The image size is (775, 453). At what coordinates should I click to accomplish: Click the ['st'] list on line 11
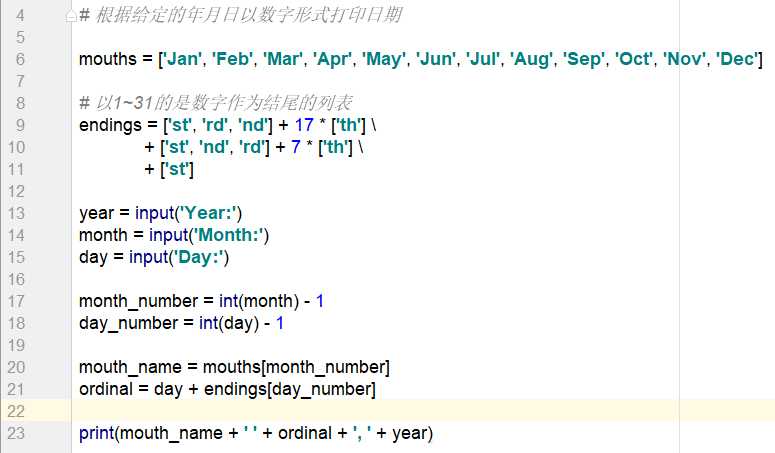[176, 169]
